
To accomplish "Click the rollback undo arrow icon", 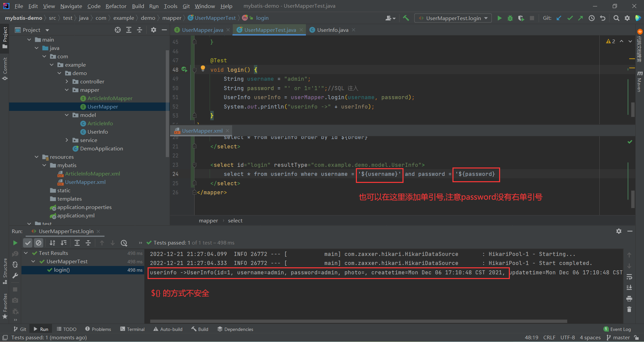I will tap(603, 18).
